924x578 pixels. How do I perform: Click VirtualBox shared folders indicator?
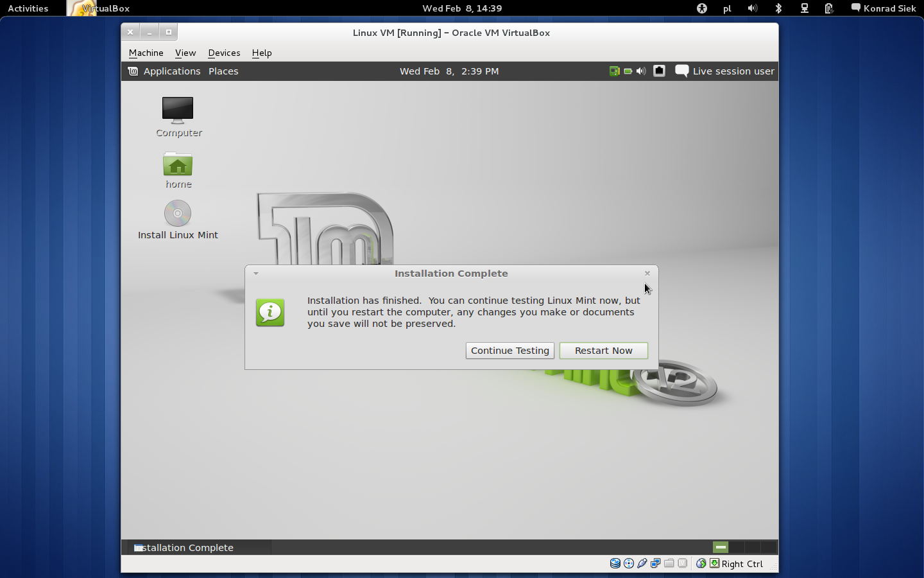[669, 563]
